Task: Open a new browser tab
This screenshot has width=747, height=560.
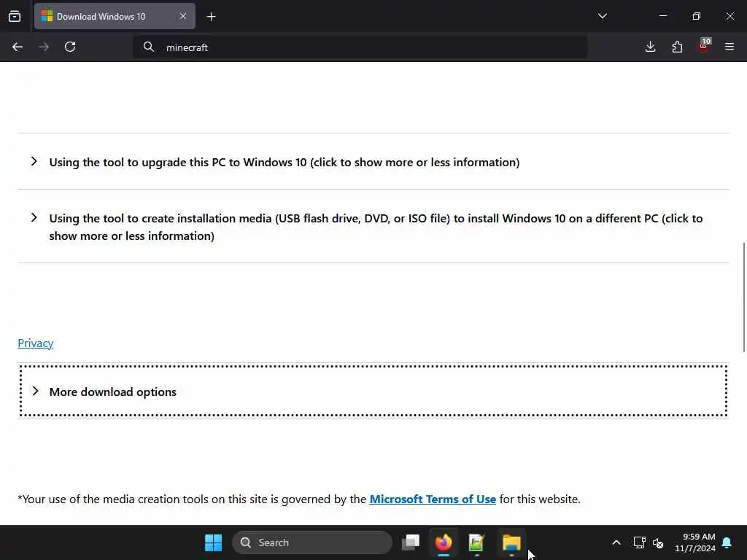Action: [211, 17]
